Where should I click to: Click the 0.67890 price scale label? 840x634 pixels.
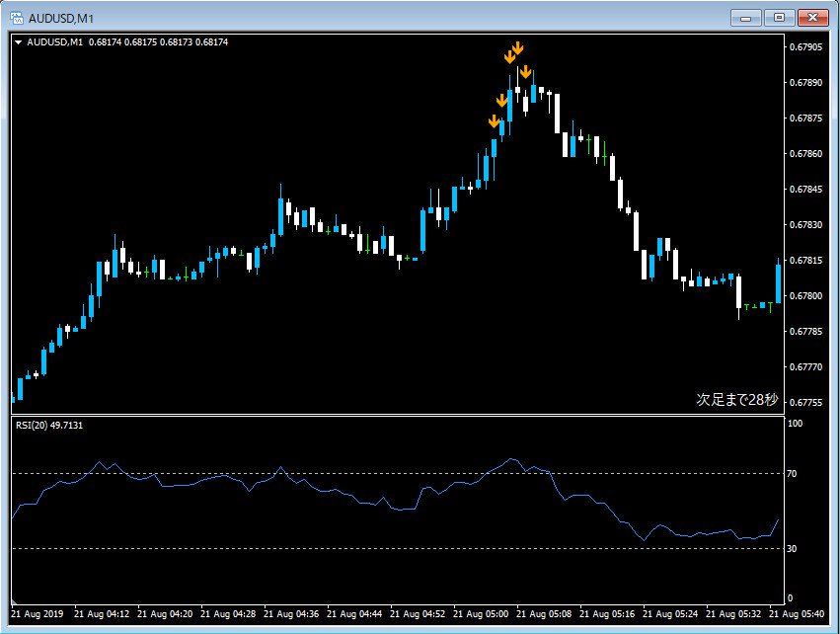(805, 83)
